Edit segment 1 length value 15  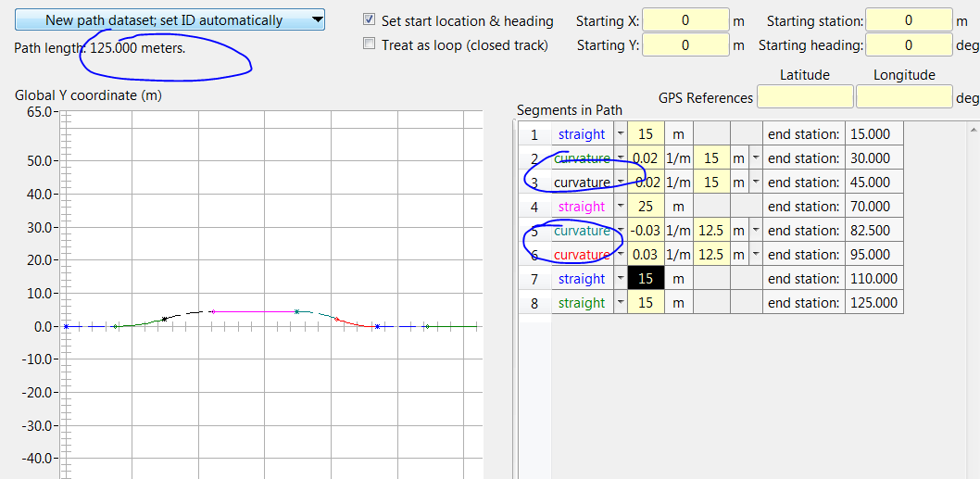click(x=646, y=133)
